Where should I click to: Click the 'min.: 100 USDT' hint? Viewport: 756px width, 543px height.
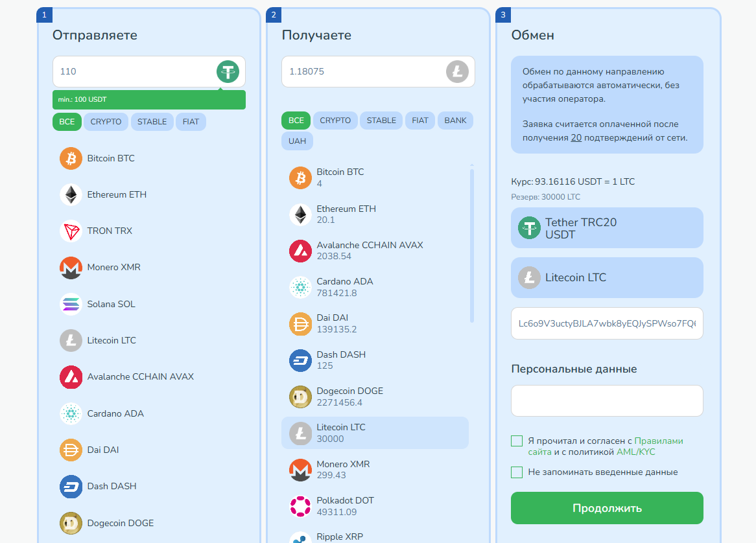click(149, 100)
